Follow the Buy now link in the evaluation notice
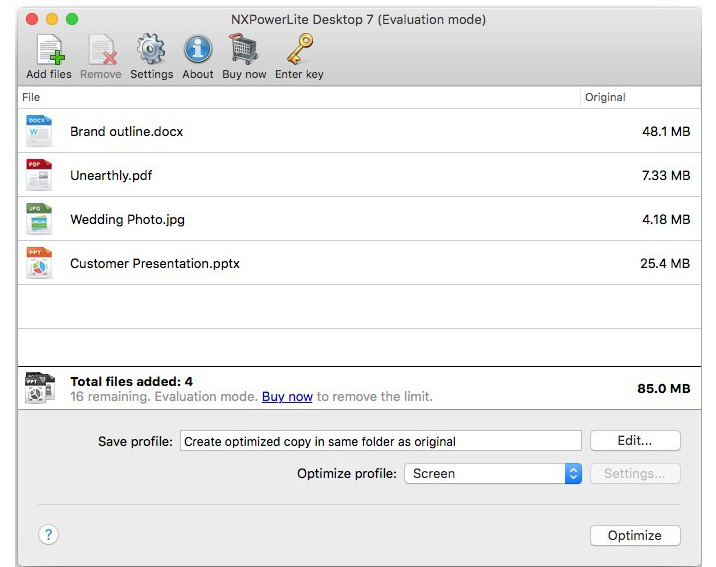Screen dimensions: 716x567 287,397
